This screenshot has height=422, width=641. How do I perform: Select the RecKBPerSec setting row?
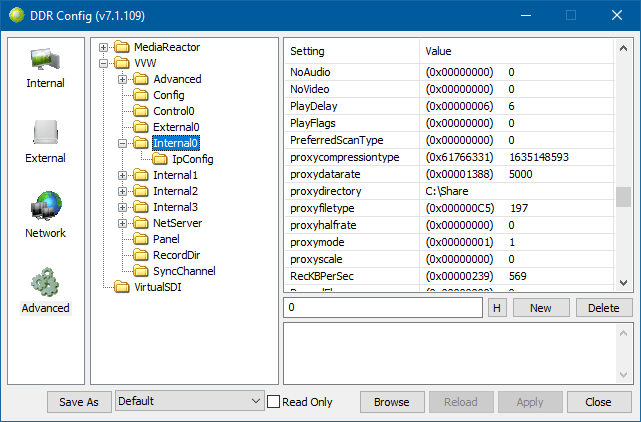[x=449, y=276]
